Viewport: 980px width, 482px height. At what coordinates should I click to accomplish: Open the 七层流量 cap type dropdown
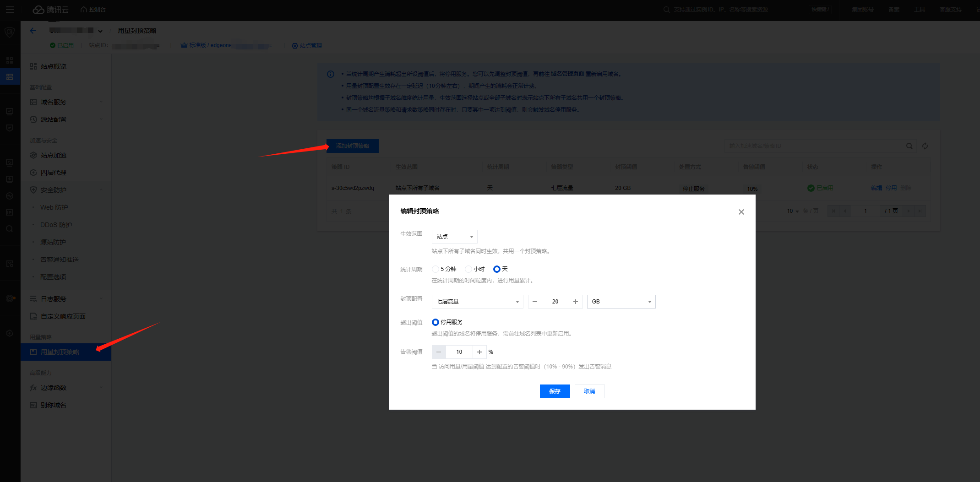tap(478, 302)
